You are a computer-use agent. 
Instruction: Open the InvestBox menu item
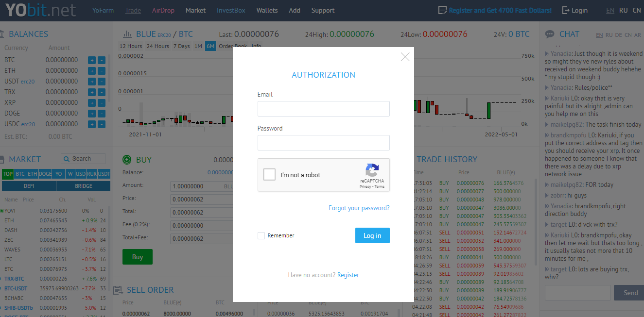231,10
